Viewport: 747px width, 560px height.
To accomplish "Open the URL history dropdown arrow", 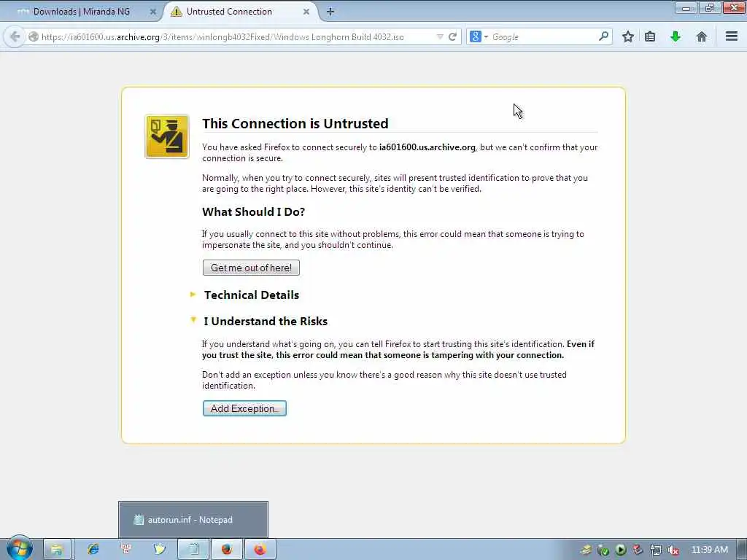I will (x=440, y=36).
